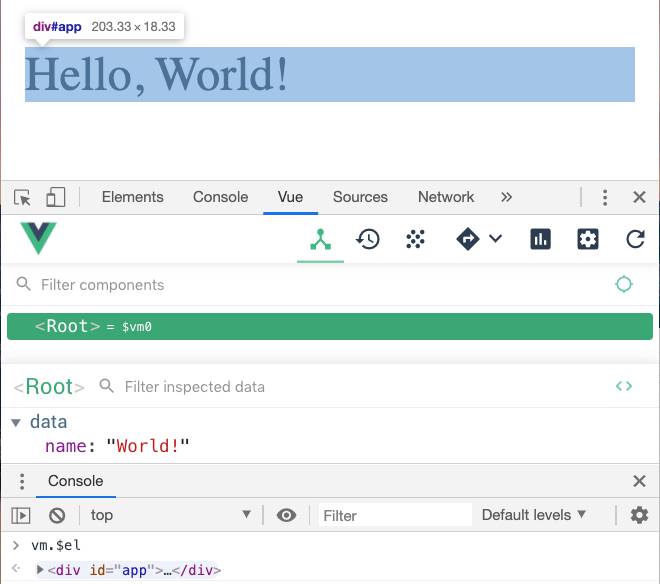Open the top JavaScript context dropdown
Viewport: 660px width, 584px height.
tap(170, 515)
